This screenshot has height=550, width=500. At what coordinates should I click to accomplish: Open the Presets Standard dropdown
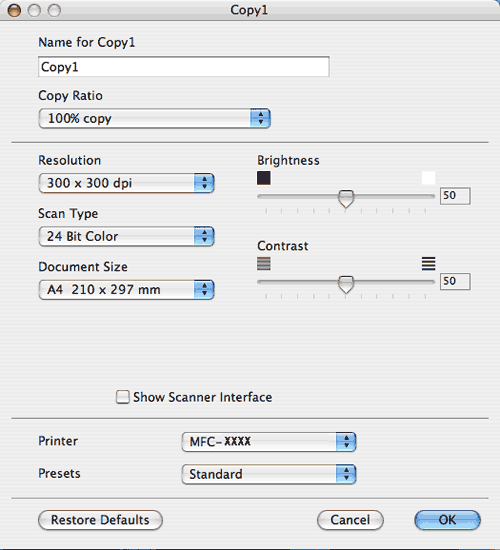pyautogui.click(x=269, y=474)
